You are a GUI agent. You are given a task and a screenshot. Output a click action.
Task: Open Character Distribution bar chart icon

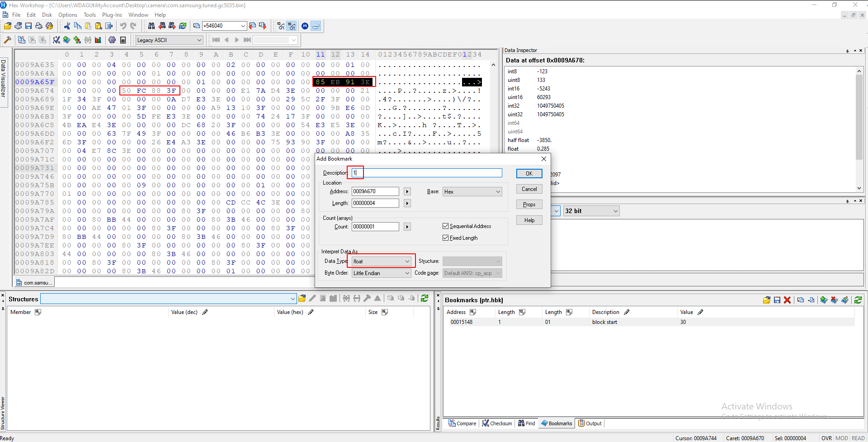coord(98,40)
